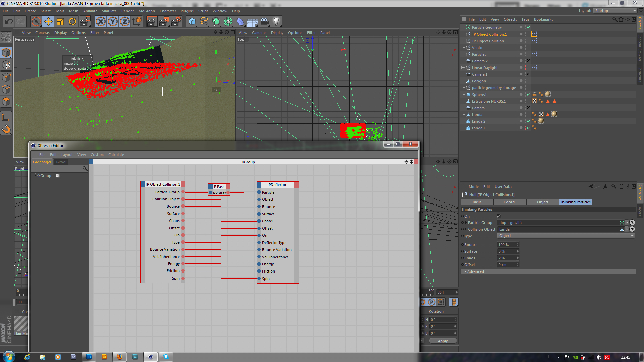Toggle Linear Daylight red visibility dot

(525, 67)
